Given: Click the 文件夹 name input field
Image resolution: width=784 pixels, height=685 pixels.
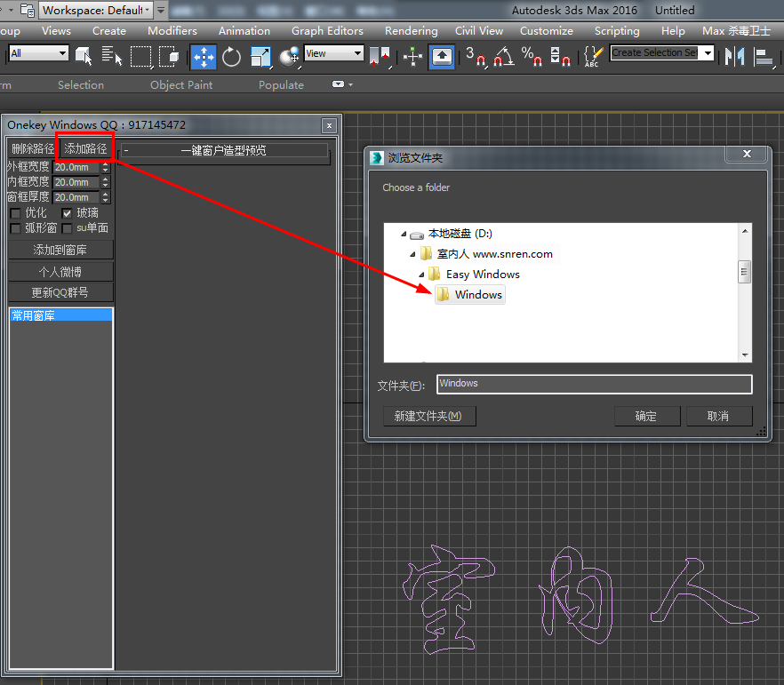Looking at the screenshot, I should (595, 384).
